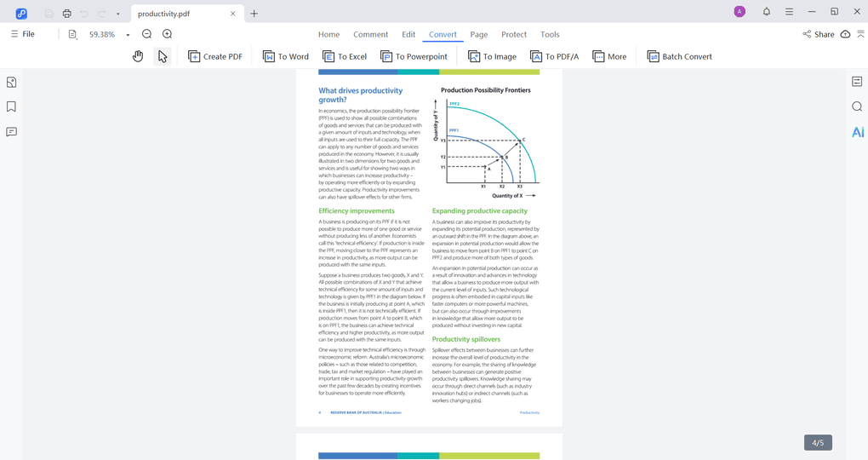Viewport: 868px width, 460px height.
Task: Open the bookmarks panel icon
Action: tap(11, 107)
